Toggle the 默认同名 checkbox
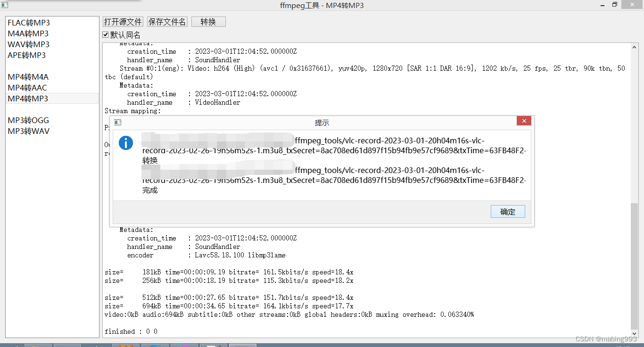Image resolution: width=644 pixels, height=347 pixels. click(106, 35)
